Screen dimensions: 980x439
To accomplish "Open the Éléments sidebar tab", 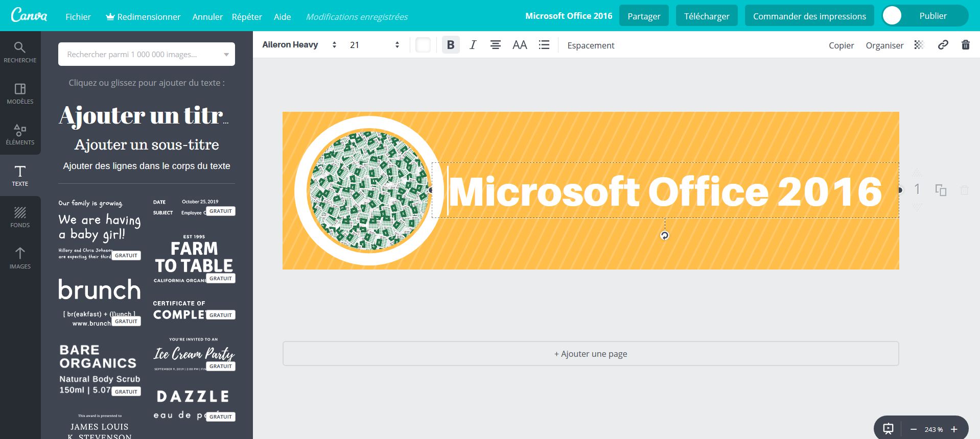I will pyautogui.click(x=20, y=135).
